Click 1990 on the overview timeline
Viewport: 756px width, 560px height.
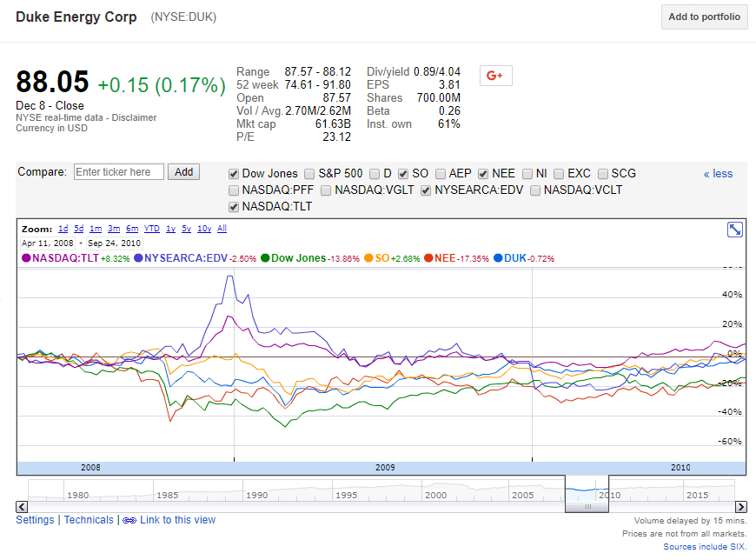[257, 496]
